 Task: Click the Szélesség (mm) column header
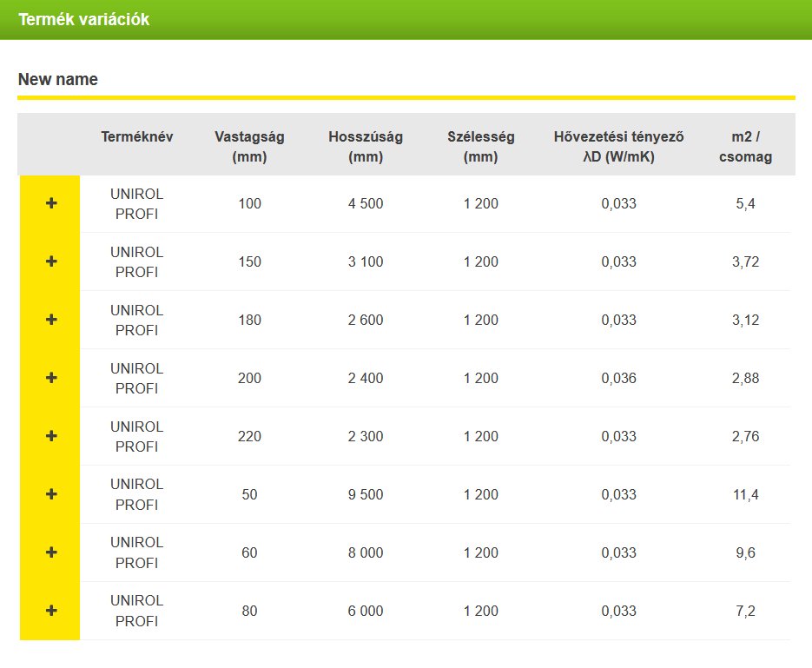point(481,147)
